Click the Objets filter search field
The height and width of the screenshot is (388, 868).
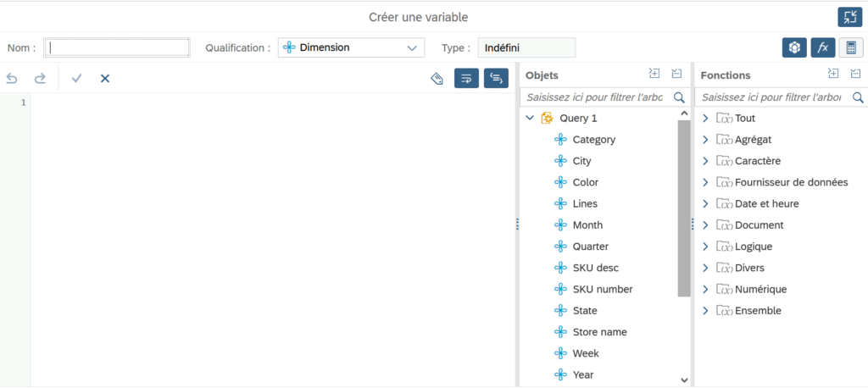point(595,97)
